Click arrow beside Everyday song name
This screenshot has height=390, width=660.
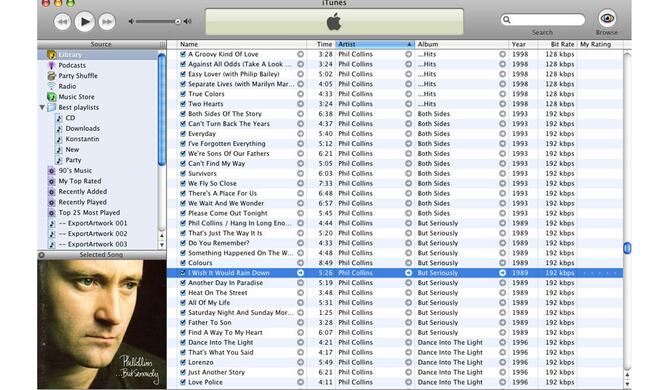click(301, 133)
